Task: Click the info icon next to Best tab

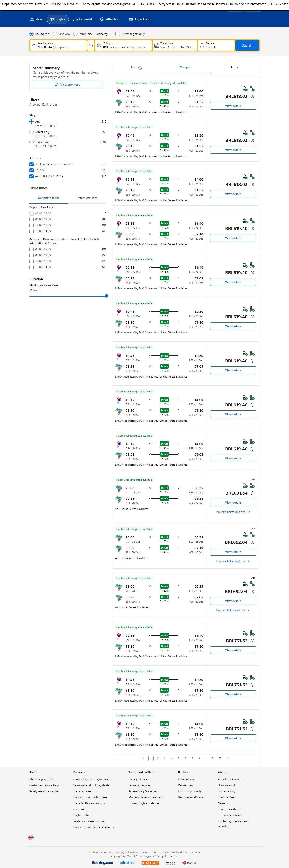Action: [140, 68]
